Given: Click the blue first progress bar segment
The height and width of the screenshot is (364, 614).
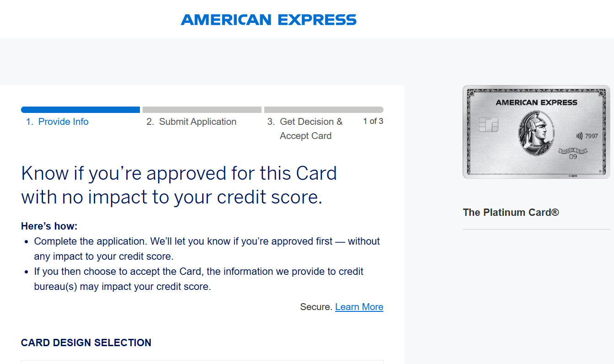Looking at the screenshot, I should tap(80, 110).
